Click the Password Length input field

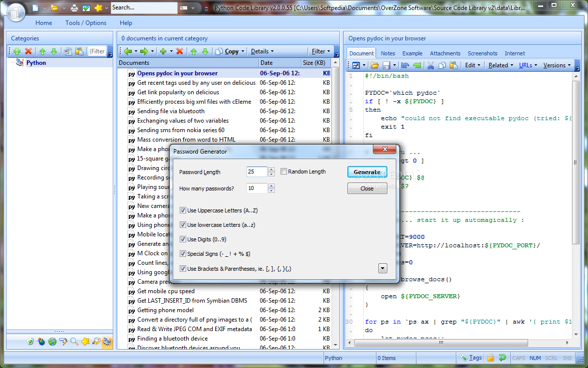pos(257,172)
